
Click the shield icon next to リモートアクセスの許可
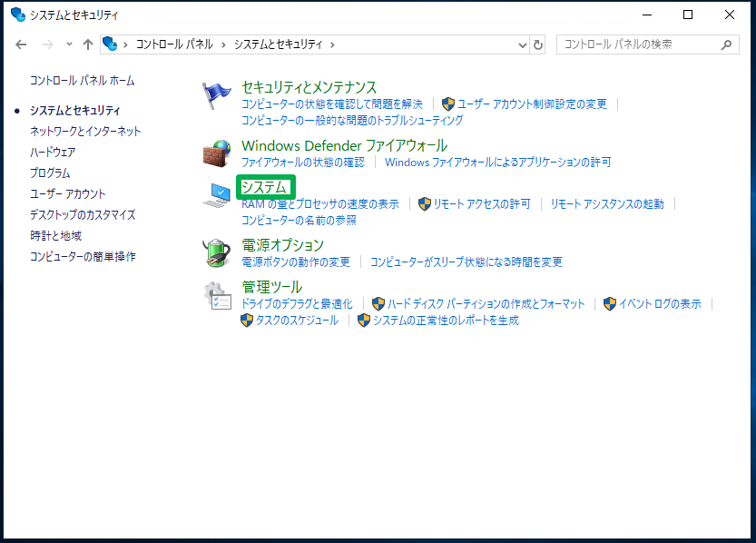pos(424,202)
